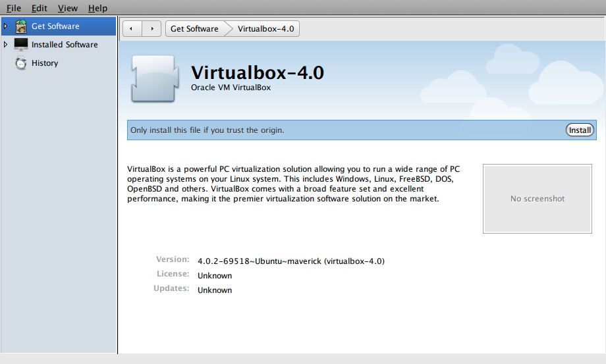Click the Get Software breadcrumb
Viewport: 606px width, 364px height.
click(195, 28)
